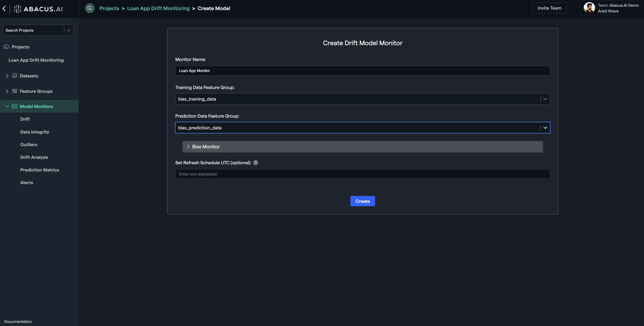The image size is (644, 326).
Task: Open the Training Data Feature Group dropdown
Action: point(545,99)
